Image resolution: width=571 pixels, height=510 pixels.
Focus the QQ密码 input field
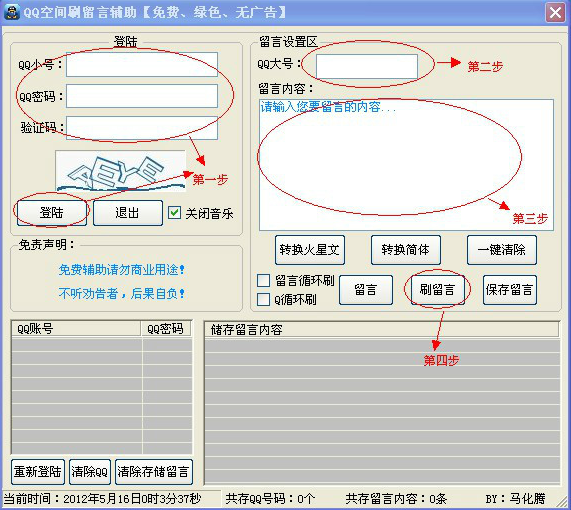pos(142,96)
